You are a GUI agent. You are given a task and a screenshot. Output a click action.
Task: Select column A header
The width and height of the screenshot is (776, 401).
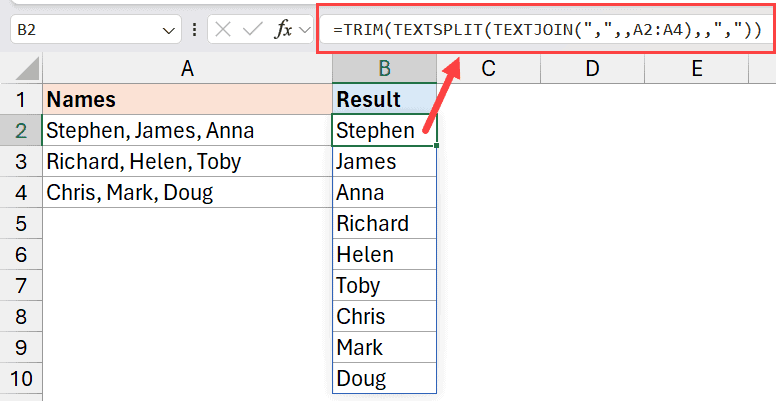(187, 68)
